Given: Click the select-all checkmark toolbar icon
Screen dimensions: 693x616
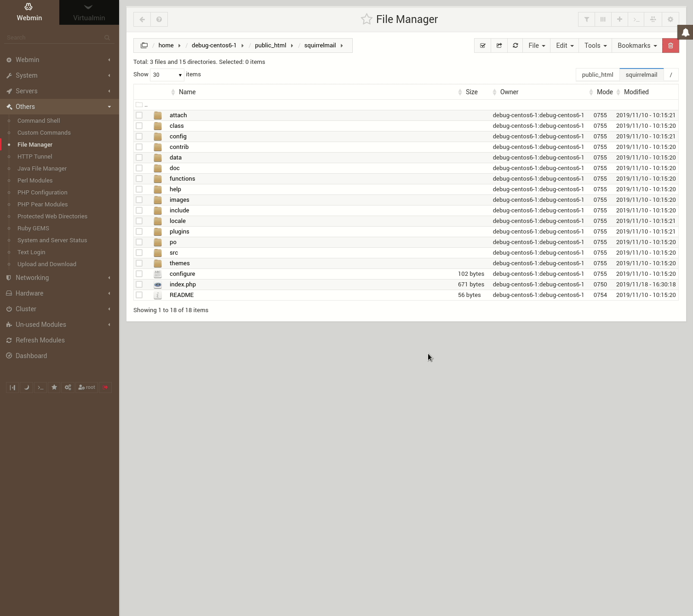Looking at the screenshot, I should (x=482, y=46).
